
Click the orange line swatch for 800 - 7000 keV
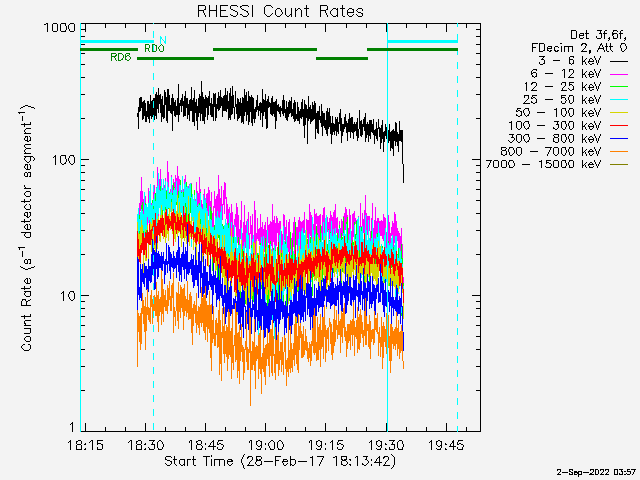click(x=619, y=152)
